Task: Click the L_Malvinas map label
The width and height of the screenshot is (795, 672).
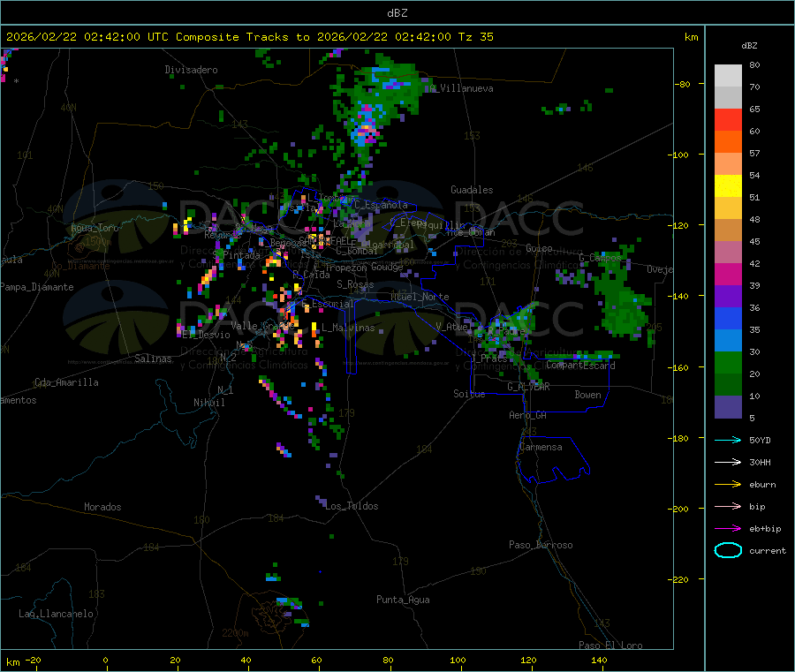Action: (348, 328)
